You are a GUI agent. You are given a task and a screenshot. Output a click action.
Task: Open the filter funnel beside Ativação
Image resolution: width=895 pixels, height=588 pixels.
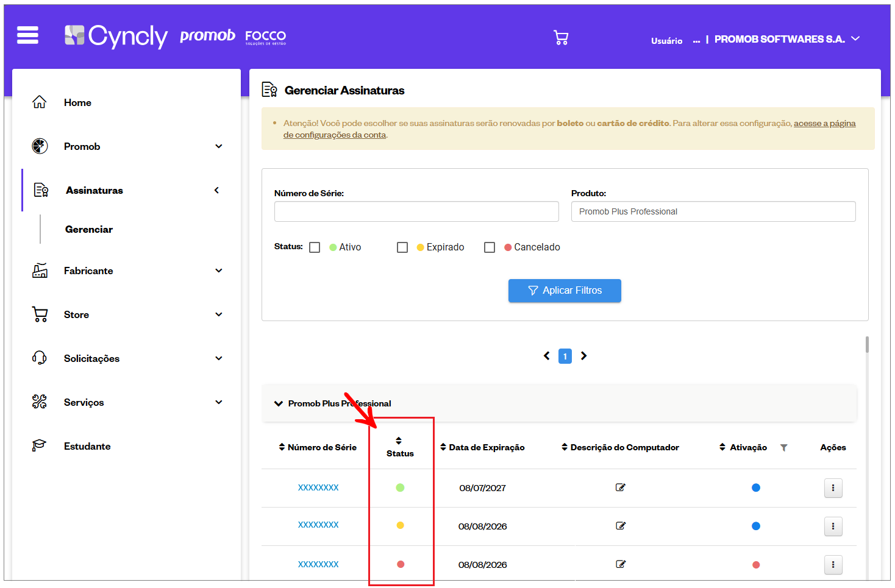(784, 448)
